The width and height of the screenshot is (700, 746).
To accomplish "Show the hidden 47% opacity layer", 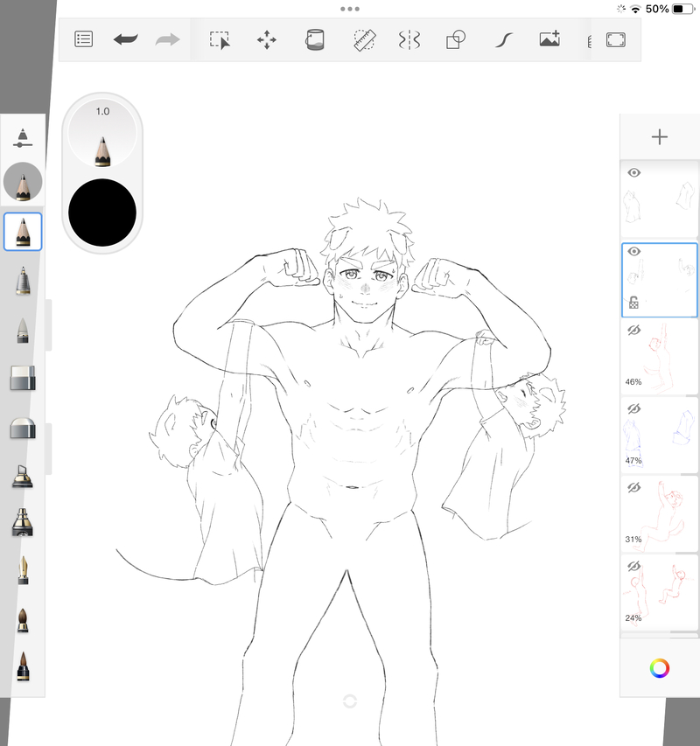I will click(633, 408).
